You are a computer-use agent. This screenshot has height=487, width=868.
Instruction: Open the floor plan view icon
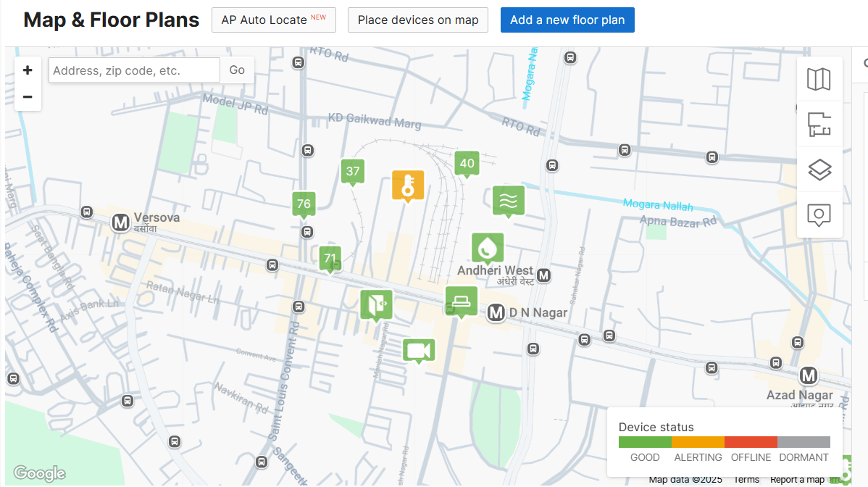[x=819, y=125]
